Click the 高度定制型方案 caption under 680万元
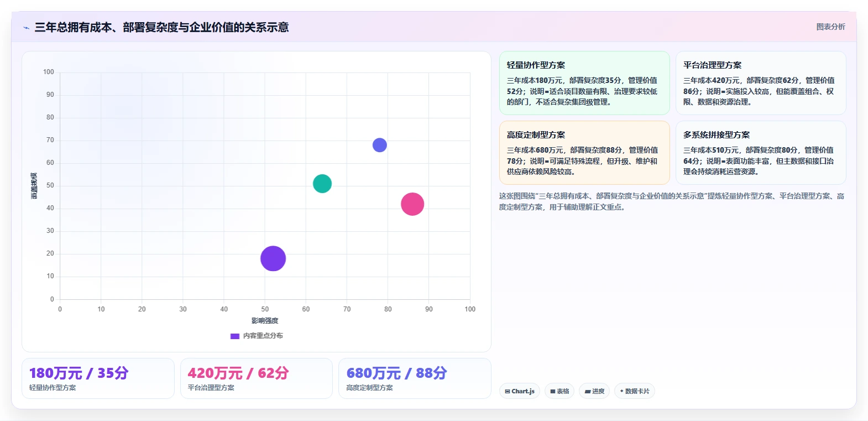Screen dimensions: 868x421 pos(369,388)
